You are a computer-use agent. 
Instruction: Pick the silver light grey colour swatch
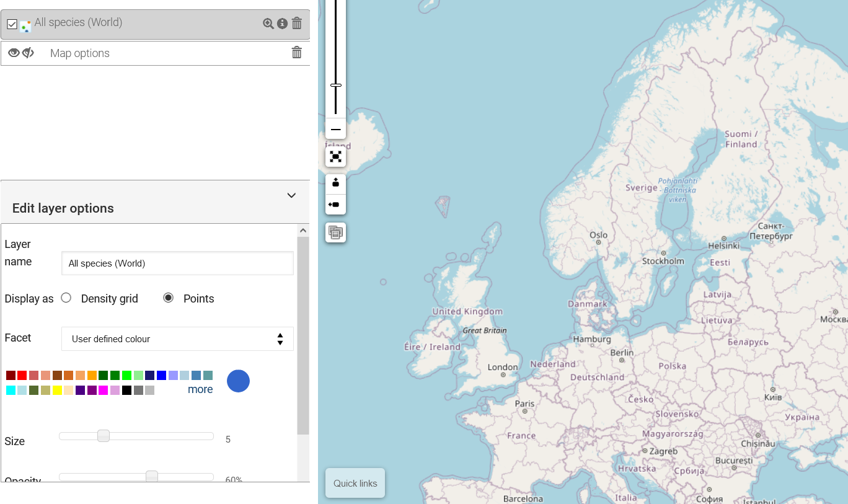coord(149,390)
